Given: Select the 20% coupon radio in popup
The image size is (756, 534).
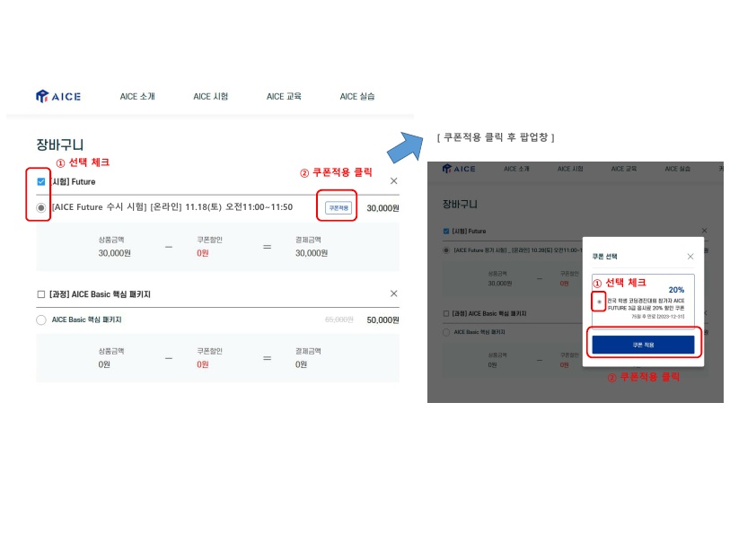Looking at the screenshot, I should pos(599,302).
